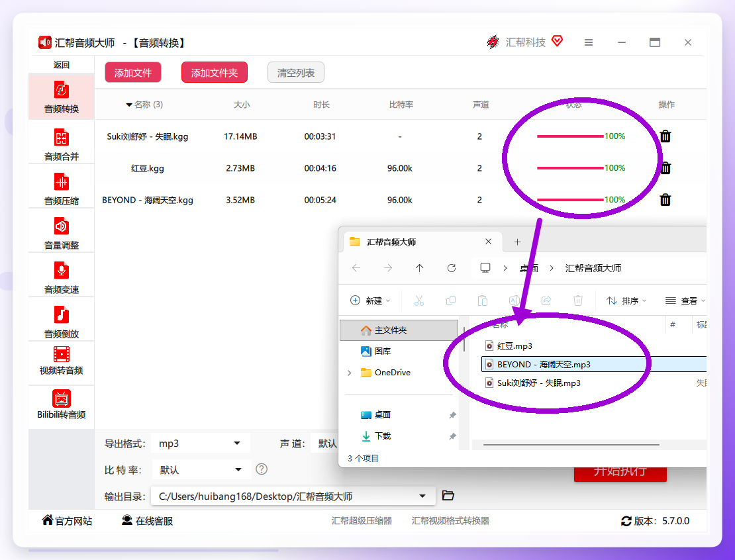
Task: Open the 导出格式 mp3 dropdown
Action: tap(201, 443)
